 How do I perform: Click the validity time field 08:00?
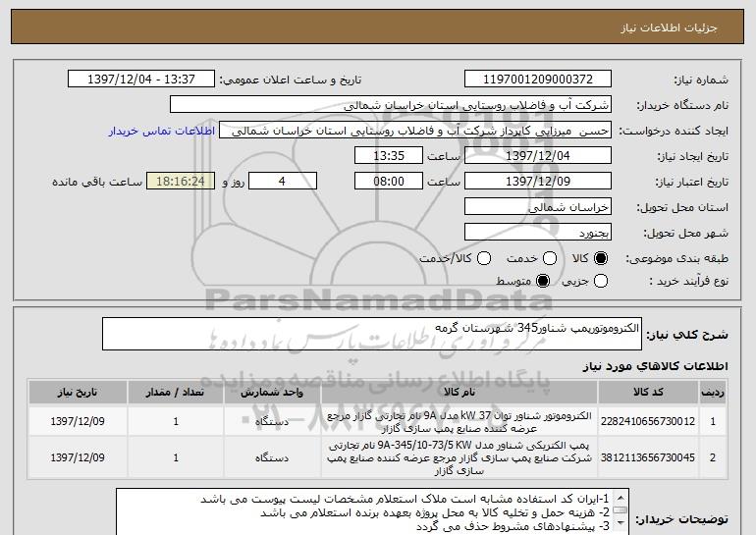389,182
